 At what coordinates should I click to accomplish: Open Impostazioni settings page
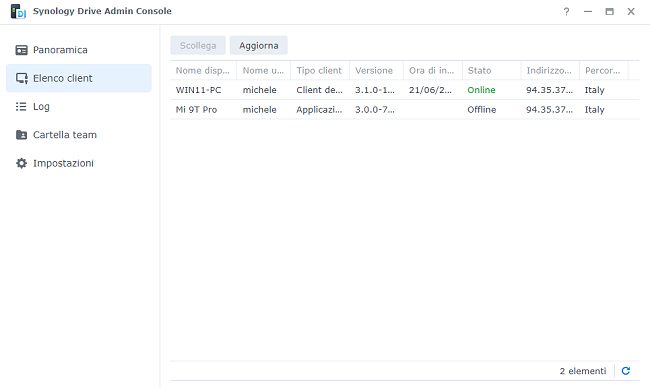(x=79, y=163)
